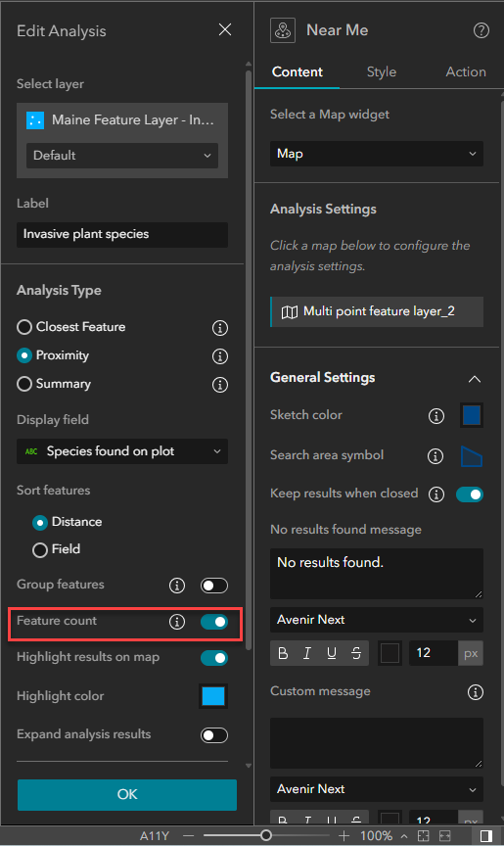Show info for Keep results when closed

pos(436,494)
